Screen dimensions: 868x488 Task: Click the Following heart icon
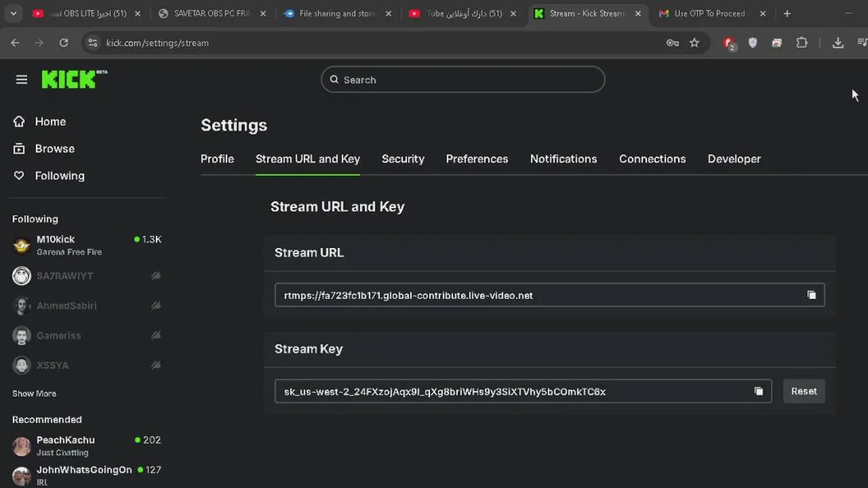click(x=19, y=176)
